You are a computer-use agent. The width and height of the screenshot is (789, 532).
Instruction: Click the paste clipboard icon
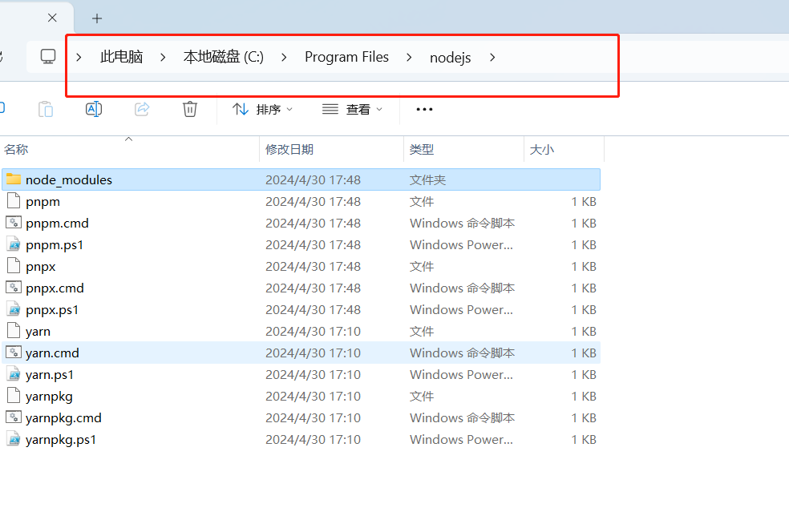point(45,109)
